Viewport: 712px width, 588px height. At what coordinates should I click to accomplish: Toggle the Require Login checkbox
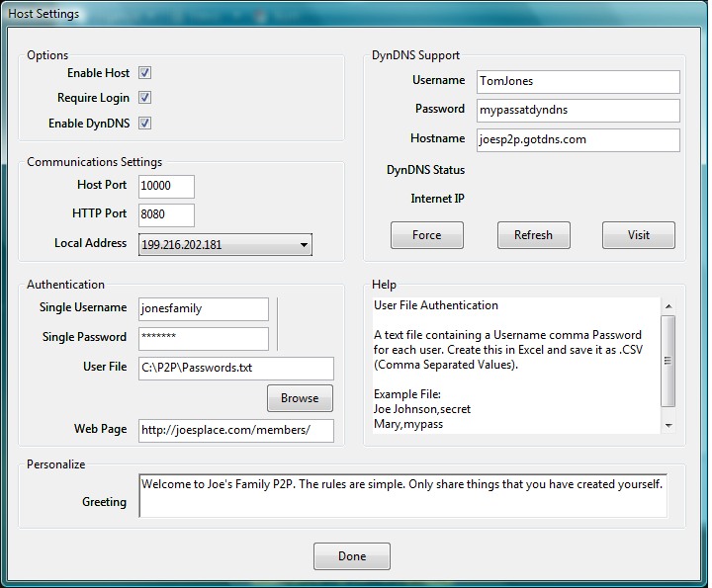[144, 98]
